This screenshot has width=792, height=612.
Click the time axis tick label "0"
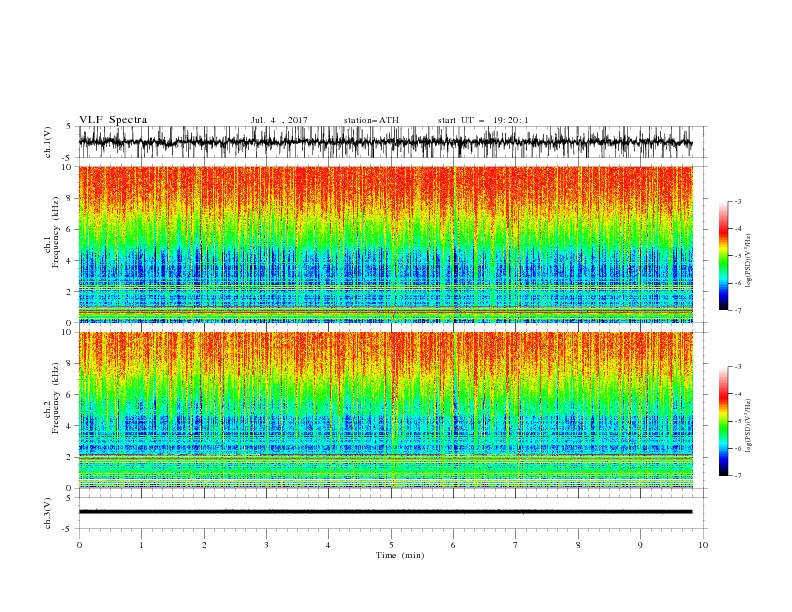click(79, 545)
